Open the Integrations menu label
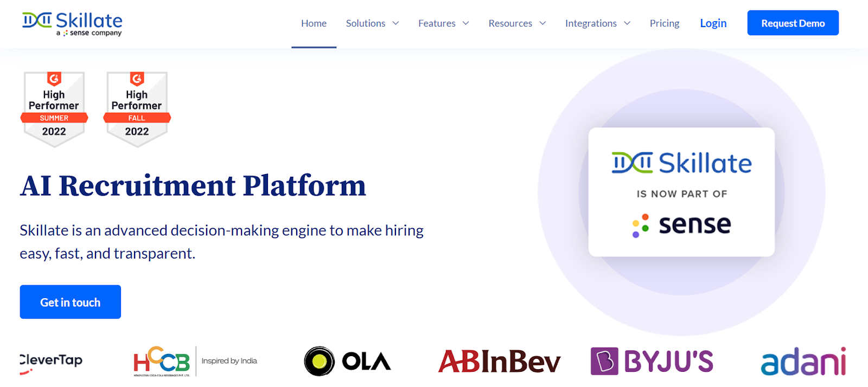868x387 pixels. click(591, 23)
